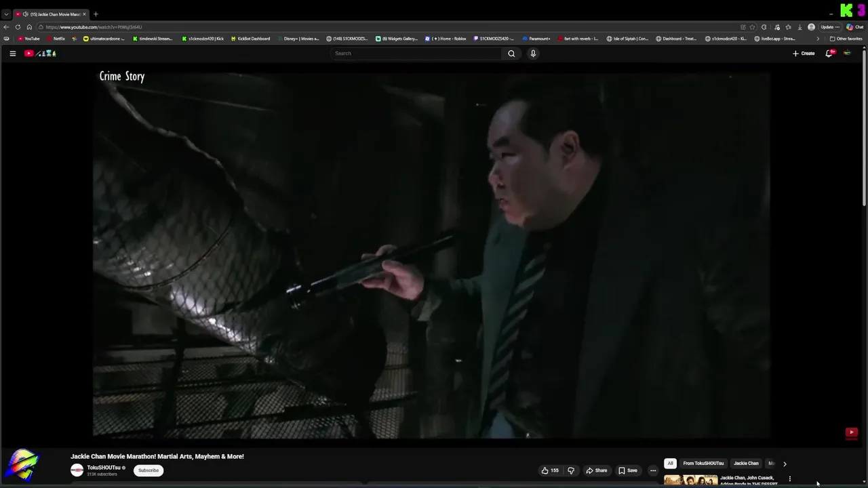Image resolution: width=868 pixels, height=488 pixels.
Task: Open the browser extensions icon
Action: [x=764, y=27]
